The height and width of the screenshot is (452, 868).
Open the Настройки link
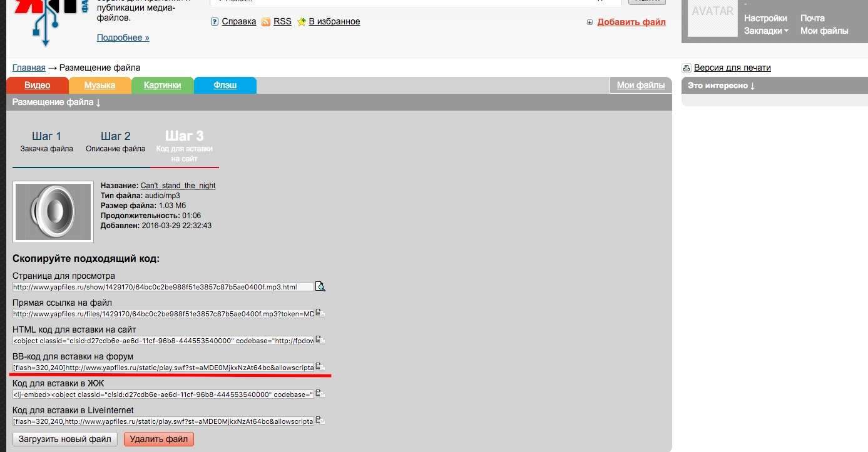765,18
